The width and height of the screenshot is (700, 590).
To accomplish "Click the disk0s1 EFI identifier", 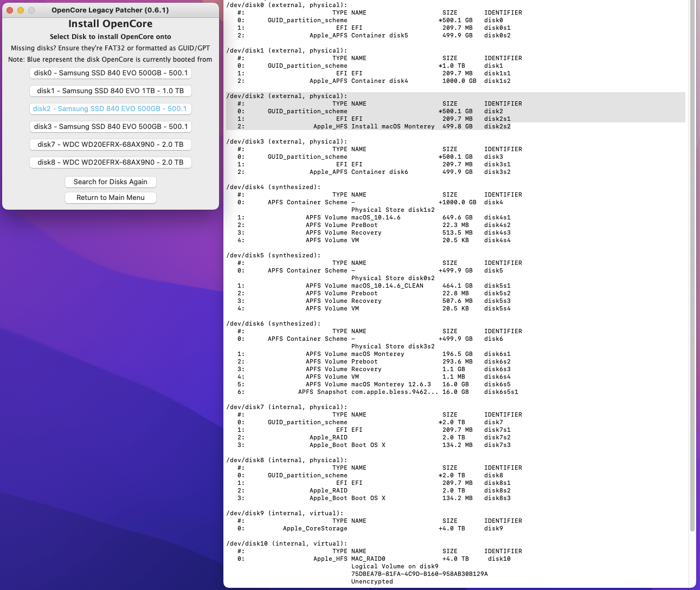I will 497,28.
